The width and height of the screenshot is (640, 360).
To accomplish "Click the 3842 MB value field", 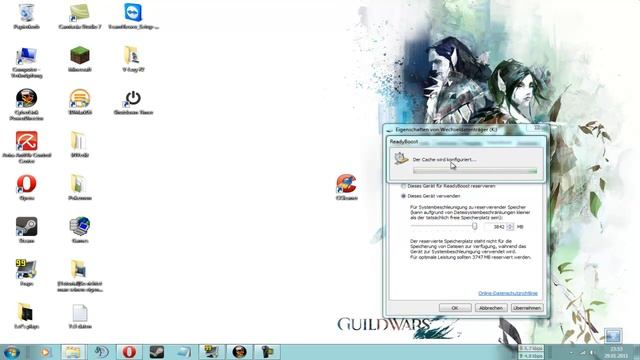I will (x=496, y=227).
